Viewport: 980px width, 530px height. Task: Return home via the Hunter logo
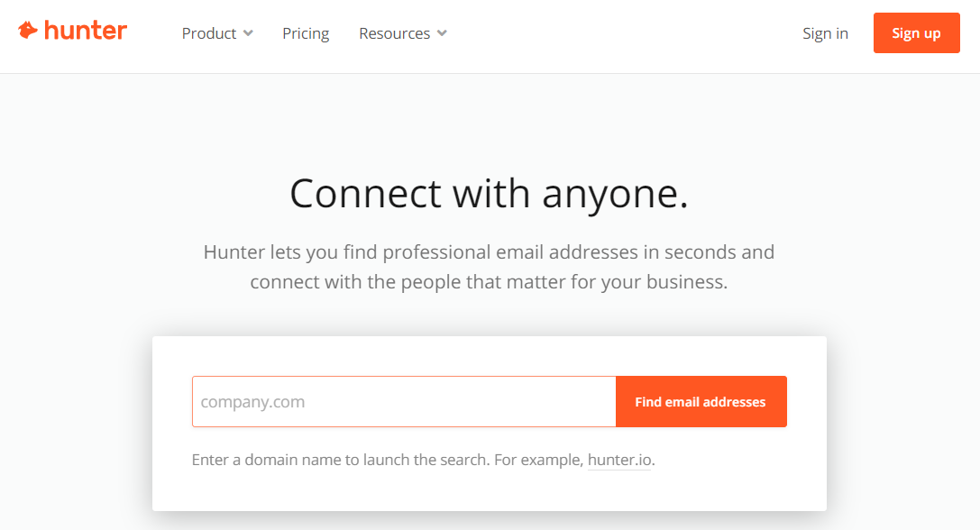point(72,30)
